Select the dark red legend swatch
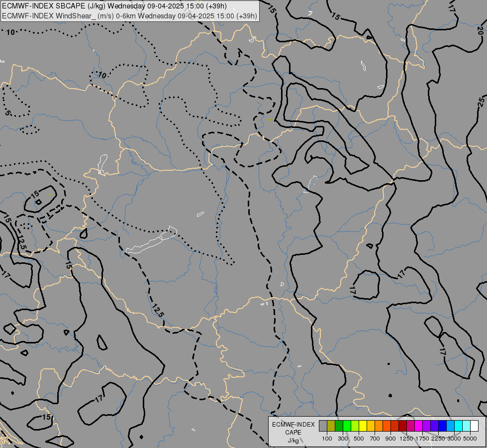This screenshot has height=448, width=487. pyautogui.click(x=402, y=426)
